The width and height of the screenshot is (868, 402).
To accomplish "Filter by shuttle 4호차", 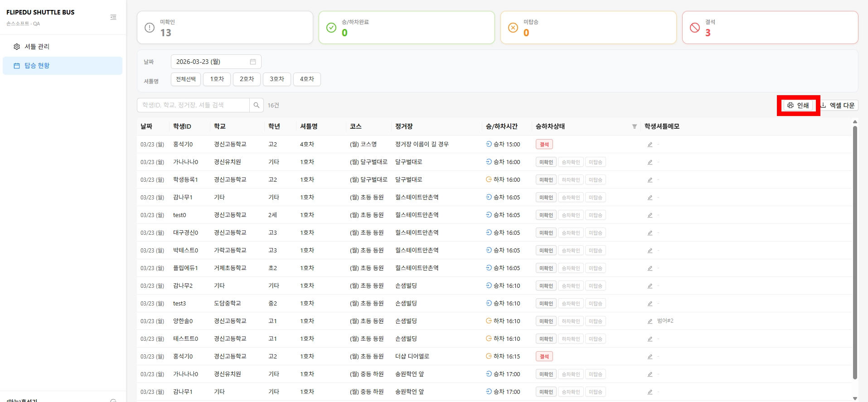I will 307,79.
